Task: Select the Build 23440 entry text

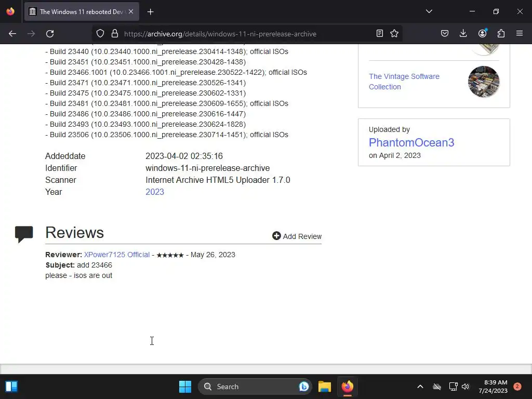Action: 167,51
